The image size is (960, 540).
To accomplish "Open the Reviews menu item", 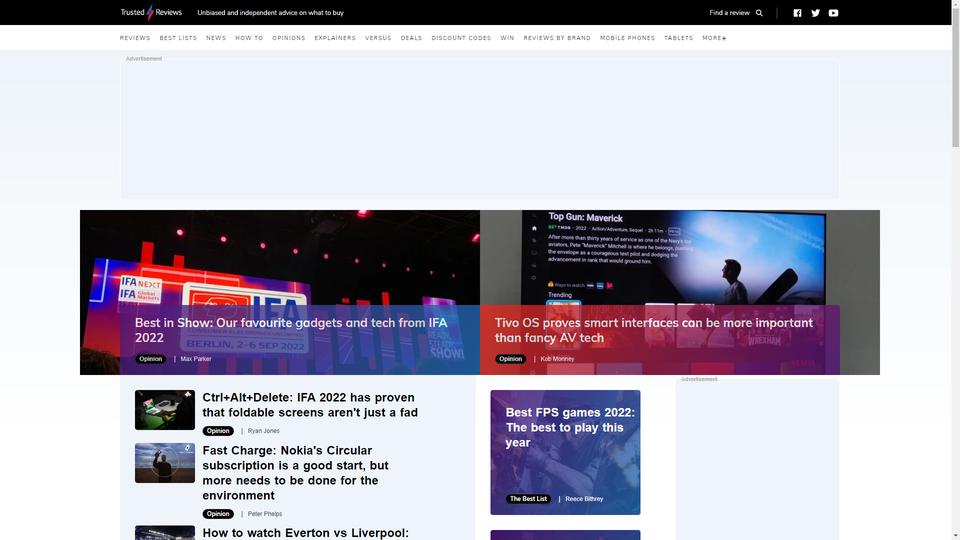I will pos(135,38).
